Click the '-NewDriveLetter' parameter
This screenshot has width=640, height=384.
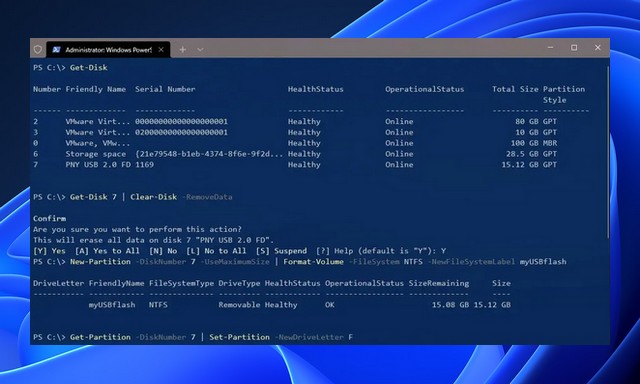point(309,337)
